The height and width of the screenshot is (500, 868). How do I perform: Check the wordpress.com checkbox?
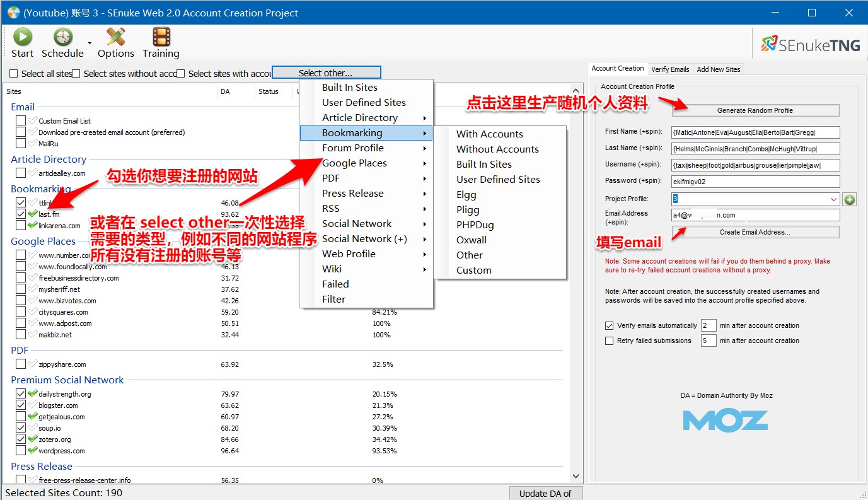click(21, 451)
